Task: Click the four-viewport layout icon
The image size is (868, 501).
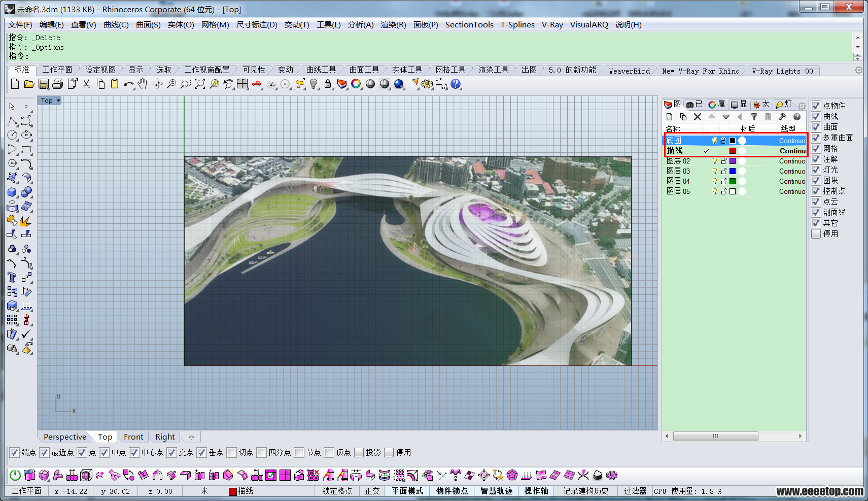Action: 242,84
